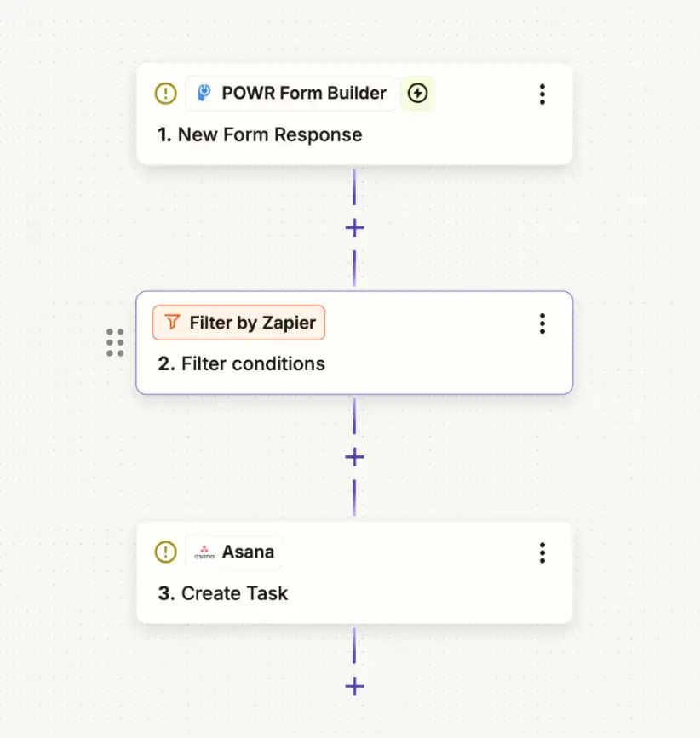This screenshot has height=738, width=700.
Task: Grab the six-dot drag handle beside filter step
Action: (x=115, y=342)
